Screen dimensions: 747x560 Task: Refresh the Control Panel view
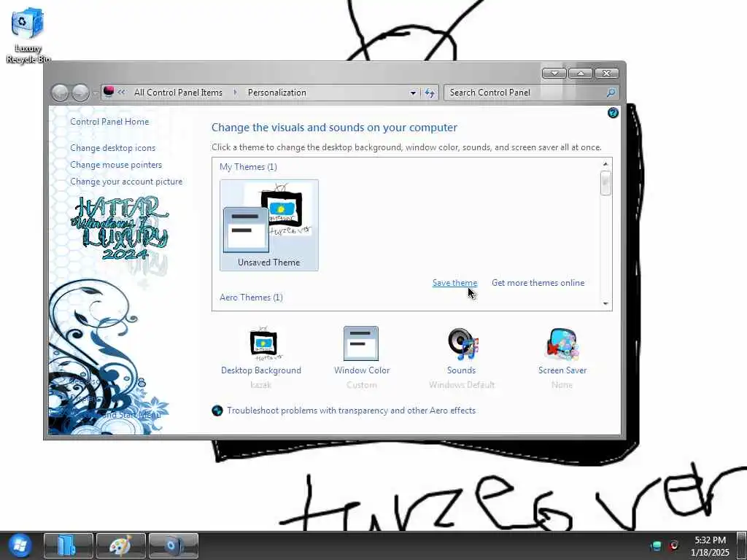(430, 93)
